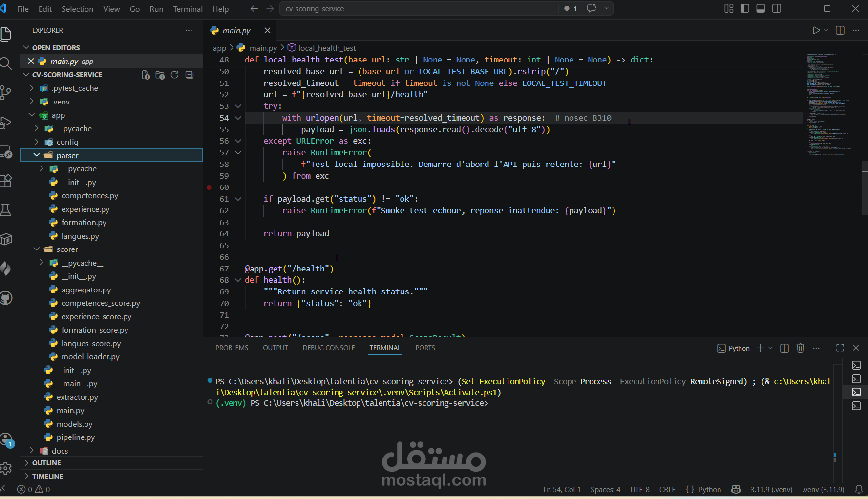Fold the try block at line 53
The image size is (868, 499).
coord(238,106)
